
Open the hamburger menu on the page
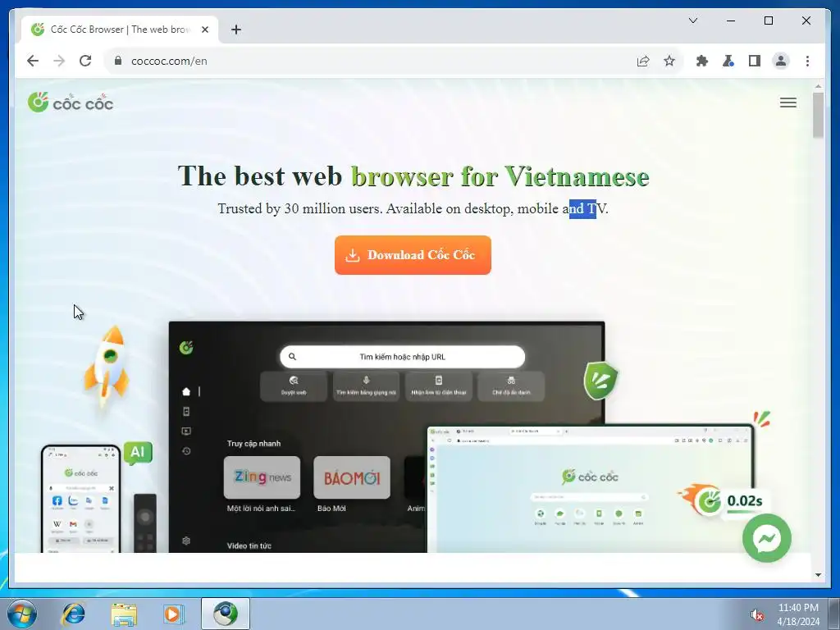(x=788, y=103)
